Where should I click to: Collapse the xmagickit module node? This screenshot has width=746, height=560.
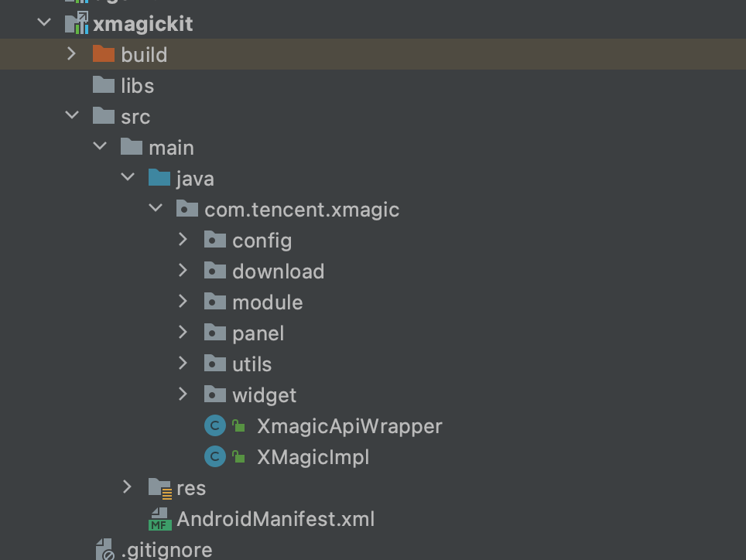coord(44,24)
